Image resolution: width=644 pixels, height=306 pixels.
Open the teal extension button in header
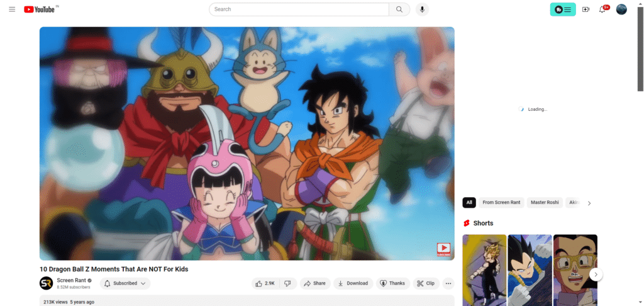(563, 9)
